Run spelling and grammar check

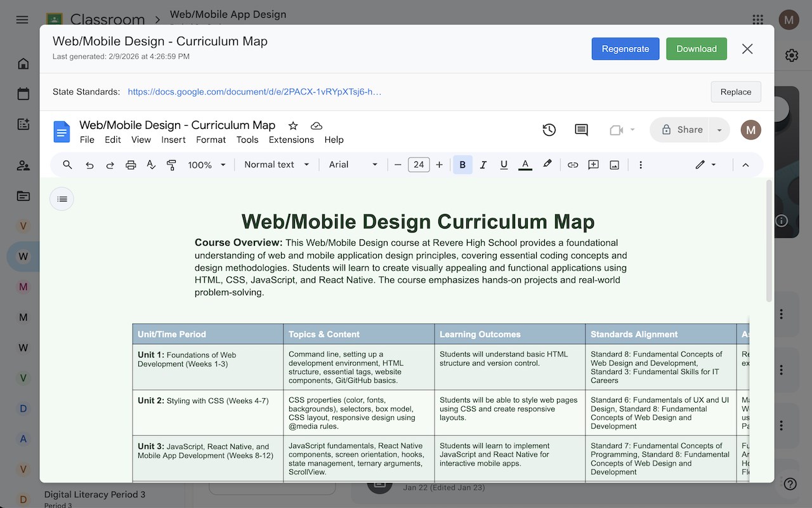pos(151,164)
